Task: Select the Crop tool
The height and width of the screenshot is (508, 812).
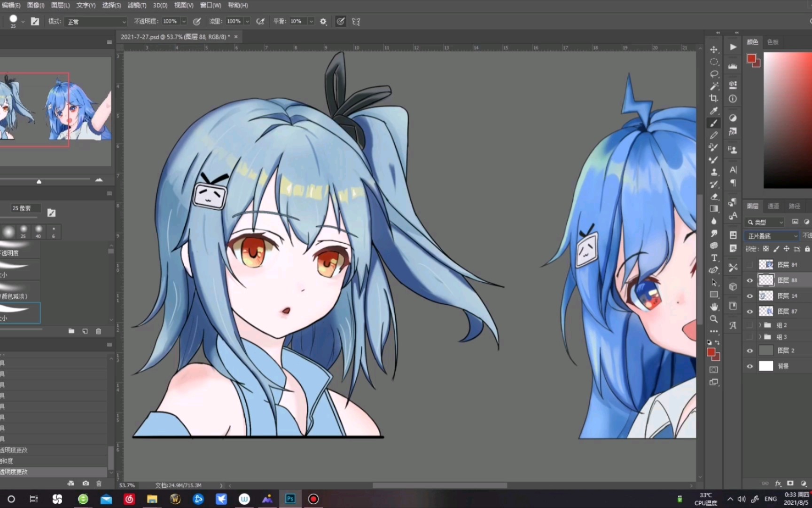Action: (x=714, y=98)
